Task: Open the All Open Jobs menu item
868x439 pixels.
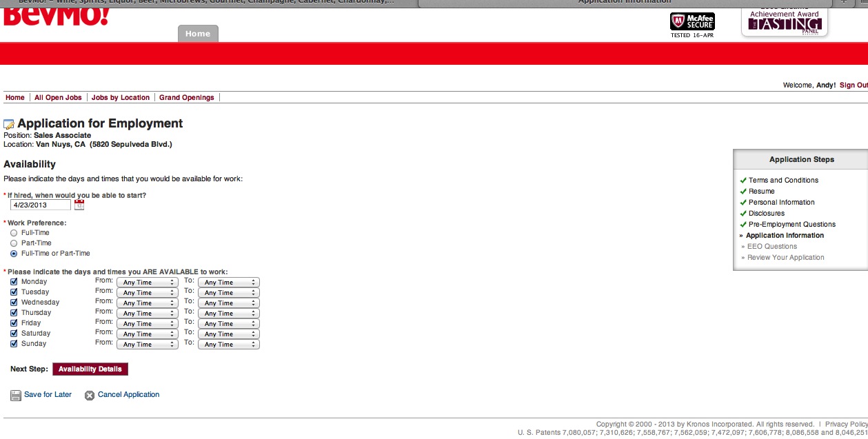Action: (58, 98)
